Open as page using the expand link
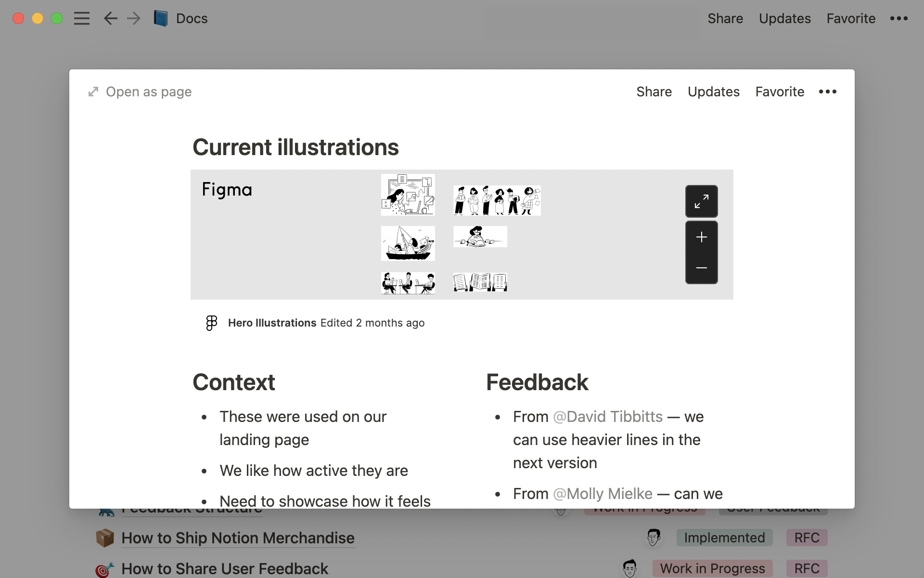924x578 pixels. (140, 92)
